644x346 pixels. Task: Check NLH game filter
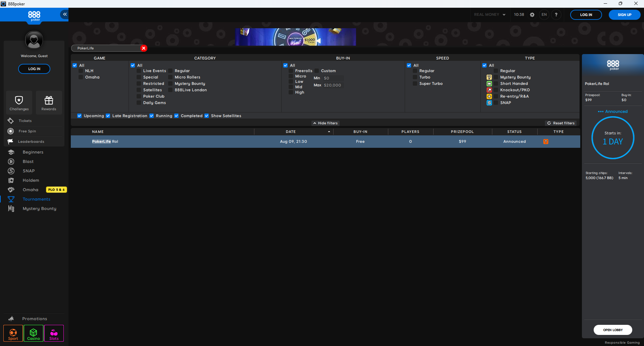tap(81, 71)
